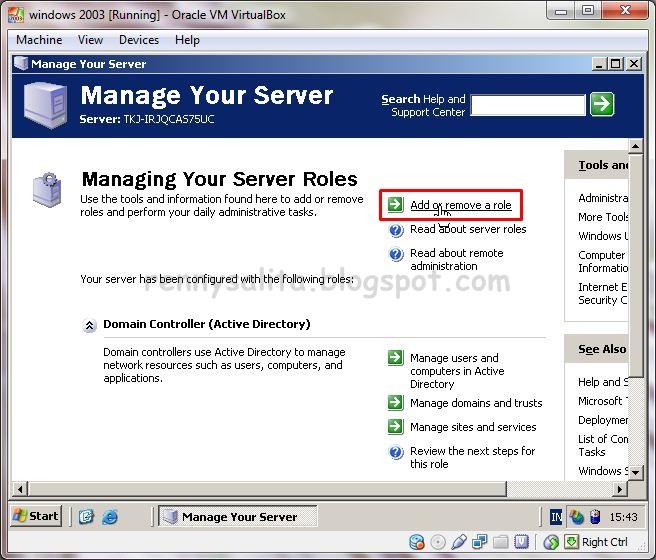Open List of Common Tasks sidebar link
Screen dimensions: 656x560
click(x=603, y=445)
